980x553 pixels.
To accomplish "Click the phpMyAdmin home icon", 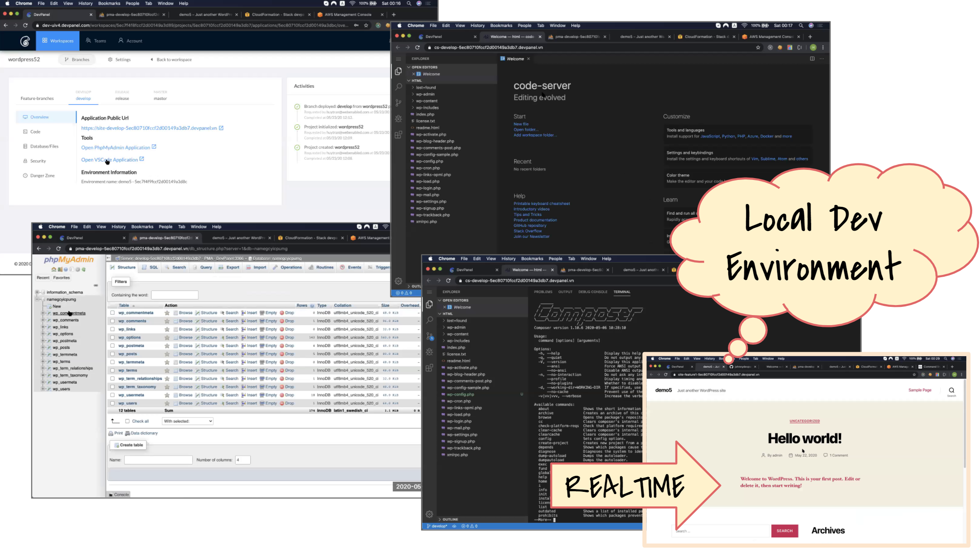I will [53, 269].
